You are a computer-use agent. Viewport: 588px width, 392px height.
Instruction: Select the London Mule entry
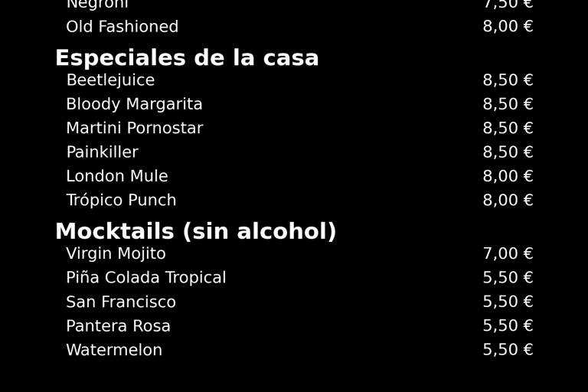tap(117, 176)
